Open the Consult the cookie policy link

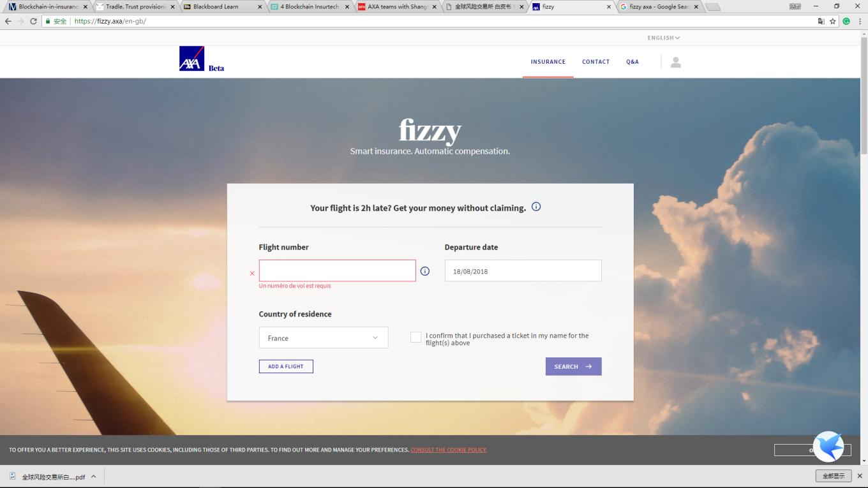click(x=449, y=450)
